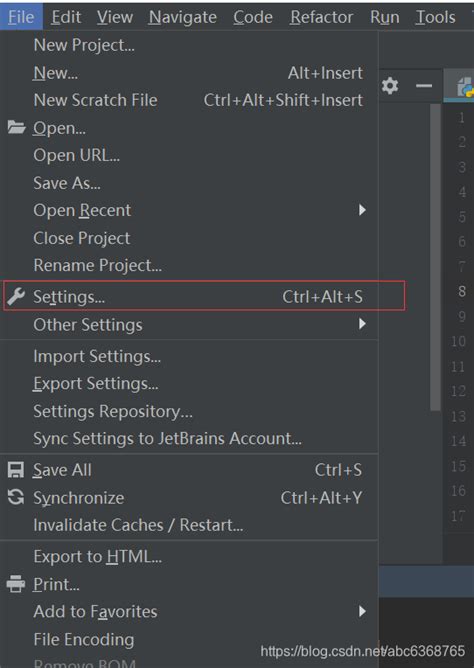The height and width of the screenshot is (668, 474).
Task: Click the minus hide panel icon
Action: [x=424, y=86]
